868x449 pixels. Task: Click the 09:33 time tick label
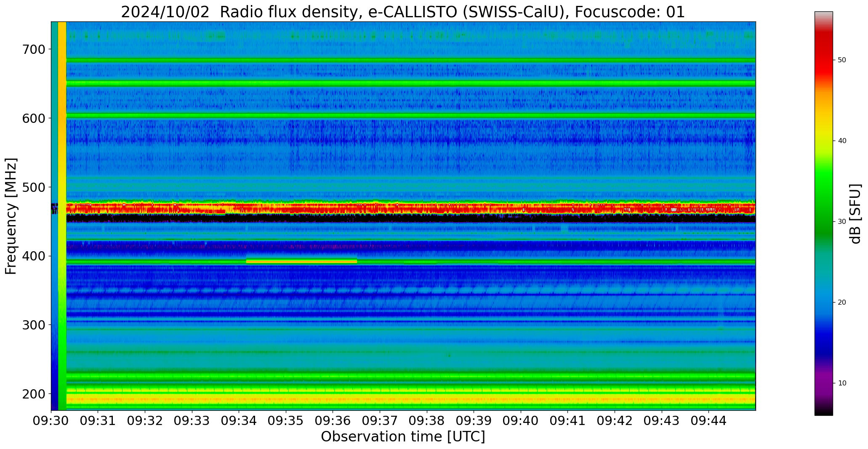coord(192,421)
